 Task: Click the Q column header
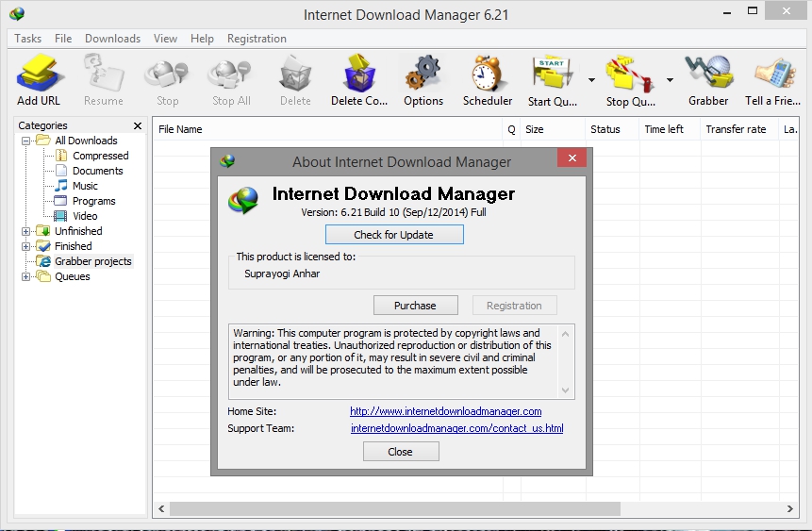point(512,129)
